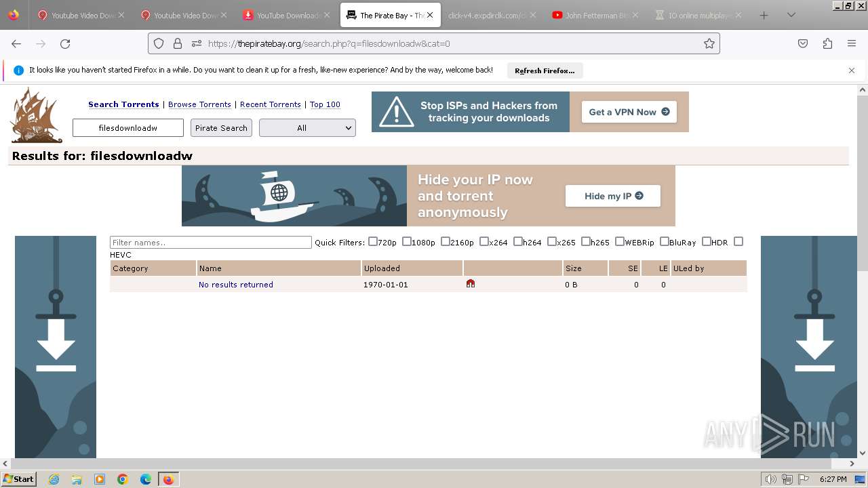Toggle the x265 filter checkbox
Image resolution: width=868 pixels, height=488 pixels.
click(552, 241)
